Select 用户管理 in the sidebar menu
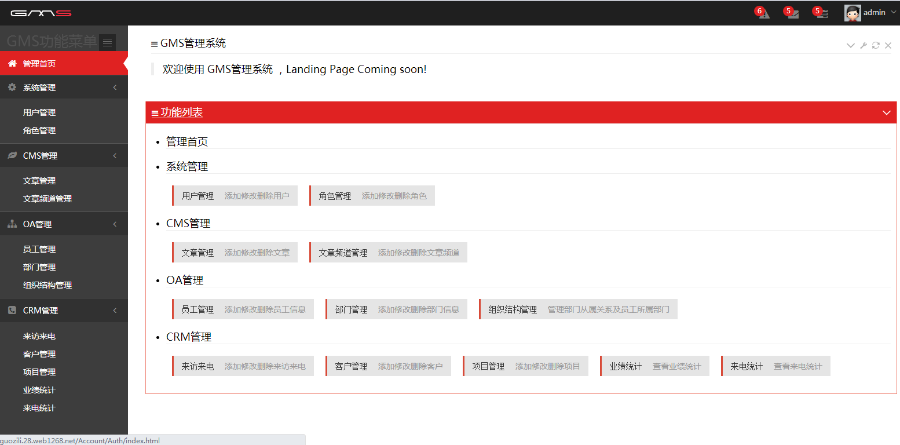This screenshot has width=900, height=445. [x=39, y=113]
